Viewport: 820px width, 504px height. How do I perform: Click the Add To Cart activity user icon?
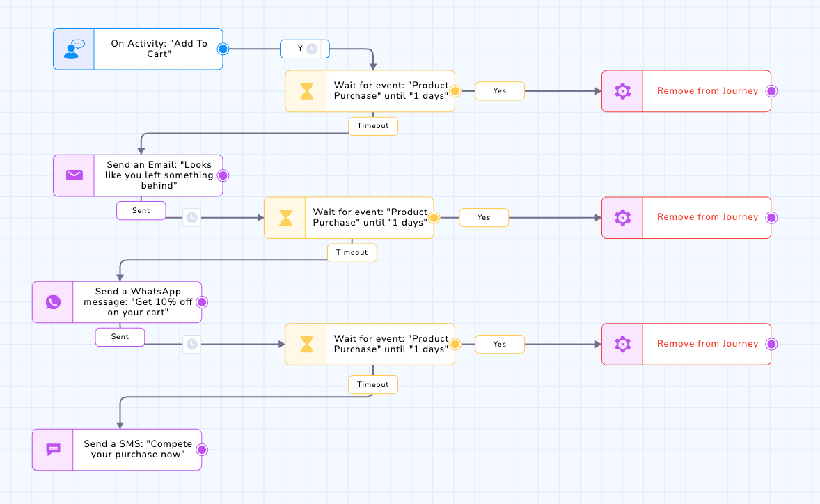[74, 49]
